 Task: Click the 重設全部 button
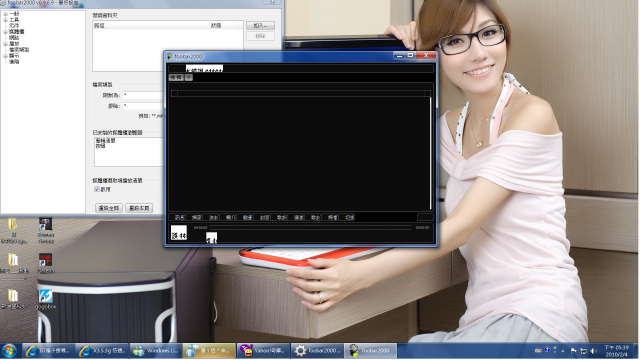tap(109, 208)
